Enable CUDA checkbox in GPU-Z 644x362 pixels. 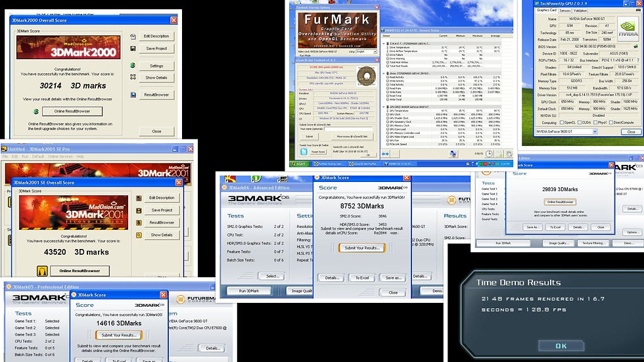pos(580,122)
